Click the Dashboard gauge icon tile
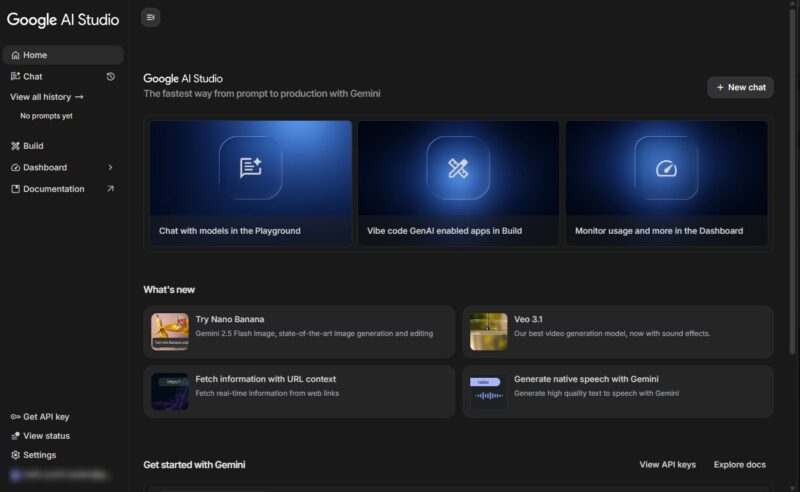Image resolution: width=800 pixels, height=492 pixels. [666, 168]
